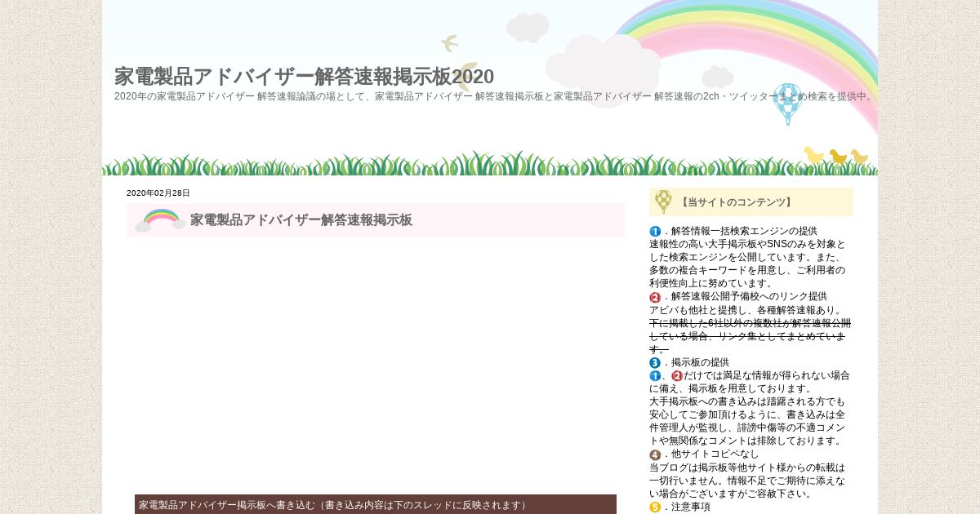Click line アビバも他社と提携し、各種解答速報あり。

click(746, 310)
